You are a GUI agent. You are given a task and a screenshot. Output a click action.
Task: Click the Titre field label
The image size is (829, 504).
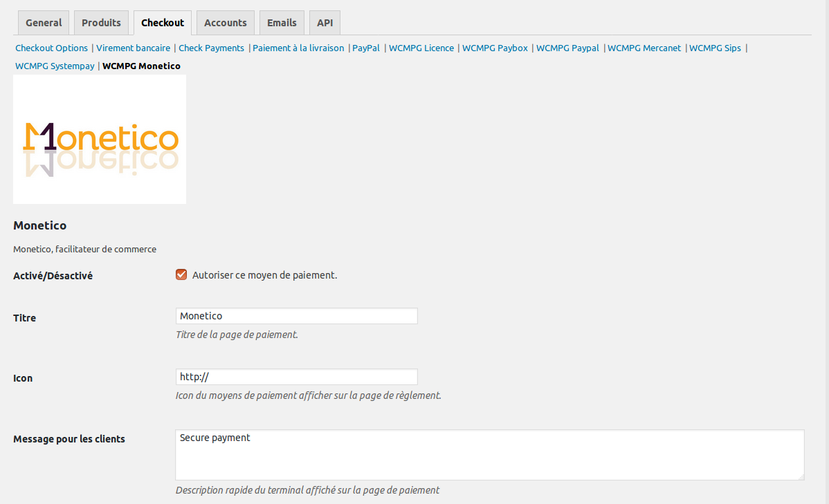(x=25, y=318)
